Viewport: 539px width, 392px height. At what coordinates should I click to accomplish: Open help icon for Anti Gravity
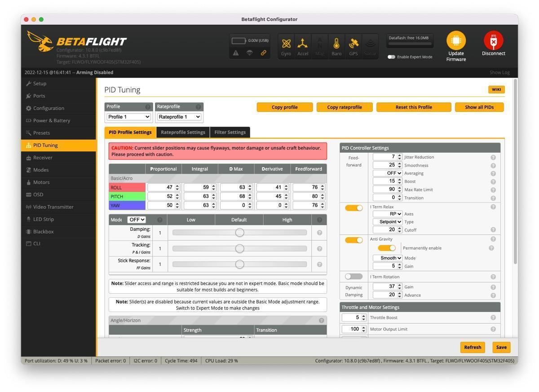pos(493,239)
